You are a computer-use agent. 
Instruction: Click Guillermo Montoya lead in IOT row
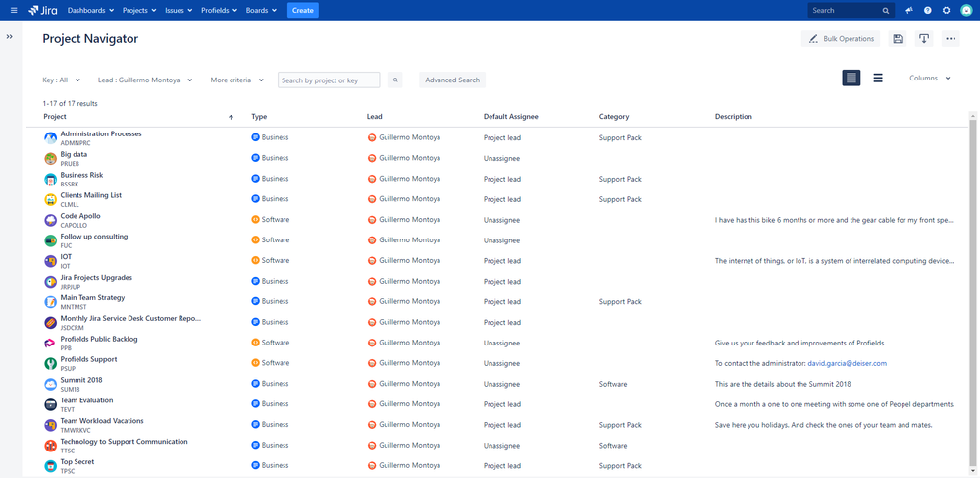click(409, 261)
